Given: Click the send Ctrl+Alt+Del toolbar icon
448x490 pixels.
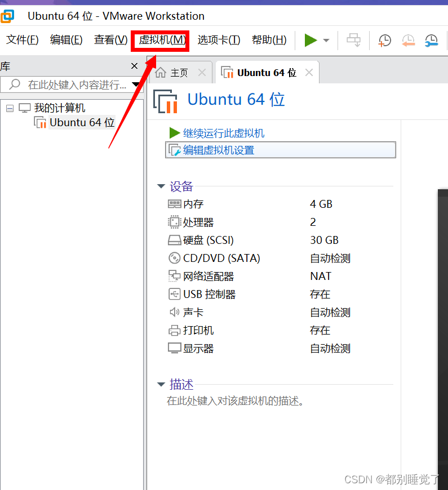Looking at the screenshot, I should click(x=353, y=41).
